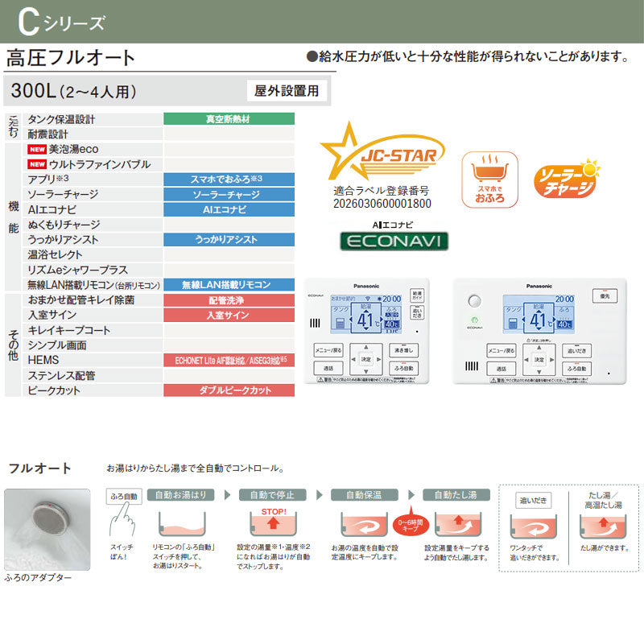Click the 適合ラベル登録番号 2026030600001800 text
Screen dimensions: 644x644
click(x=382, y=197)
